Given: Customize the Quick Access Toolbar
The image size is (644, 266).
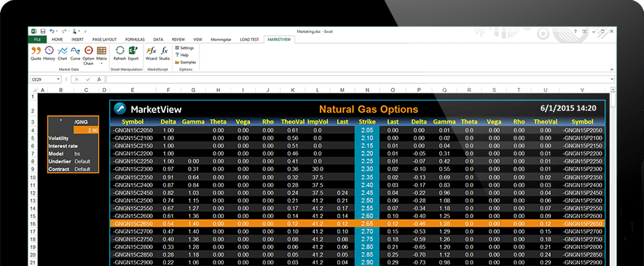Looking at the screenshot, I should [85, 31].
